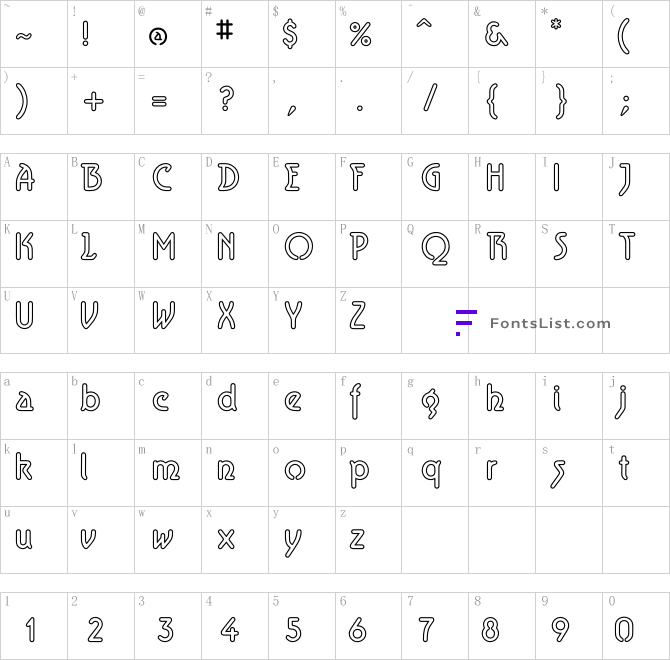Click the question mark glyph
The image size is (670, 660).
coord(226,98)
